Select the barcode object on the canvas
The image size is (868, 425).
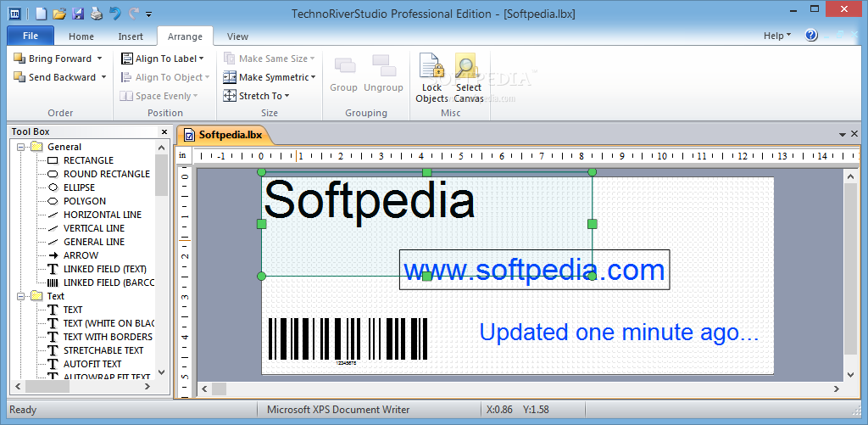point(348,340)
